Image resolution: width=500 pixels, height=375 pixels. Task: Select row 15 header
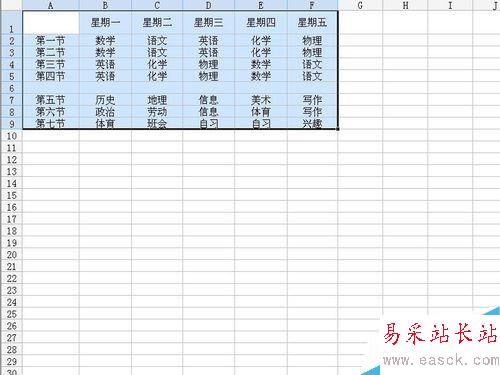[x=11, y=195]
